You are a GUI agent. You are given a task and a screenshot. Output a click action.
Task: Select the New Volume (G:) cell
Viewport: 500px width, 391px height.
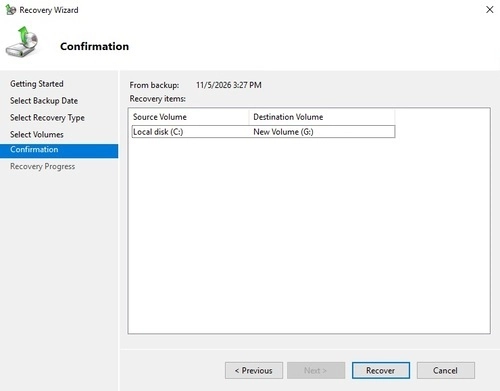pyautogui.click(x=283, y=132)
